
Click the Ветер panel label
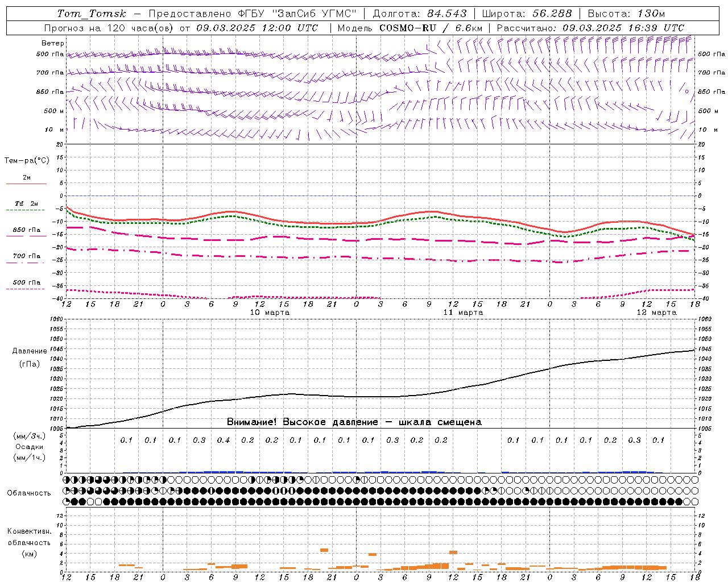pos(53,43)
